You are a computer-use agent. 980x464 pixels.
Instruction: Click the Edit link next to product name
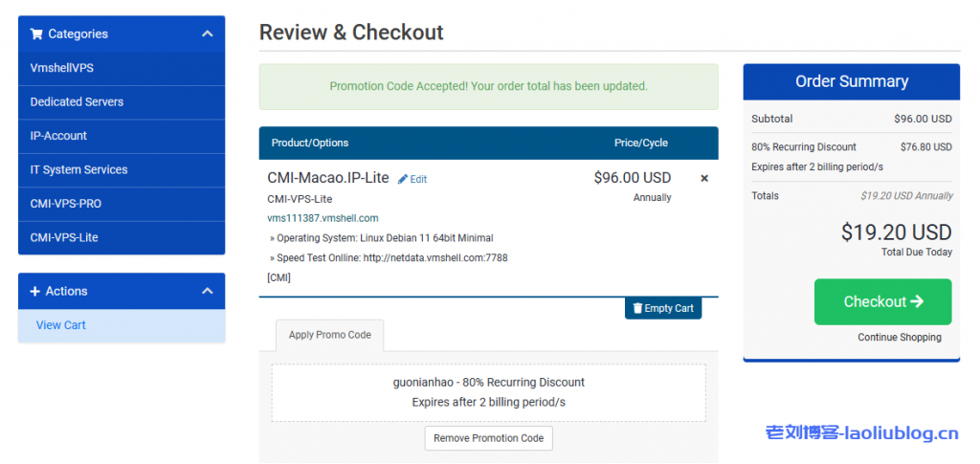(x=418, y=179)
